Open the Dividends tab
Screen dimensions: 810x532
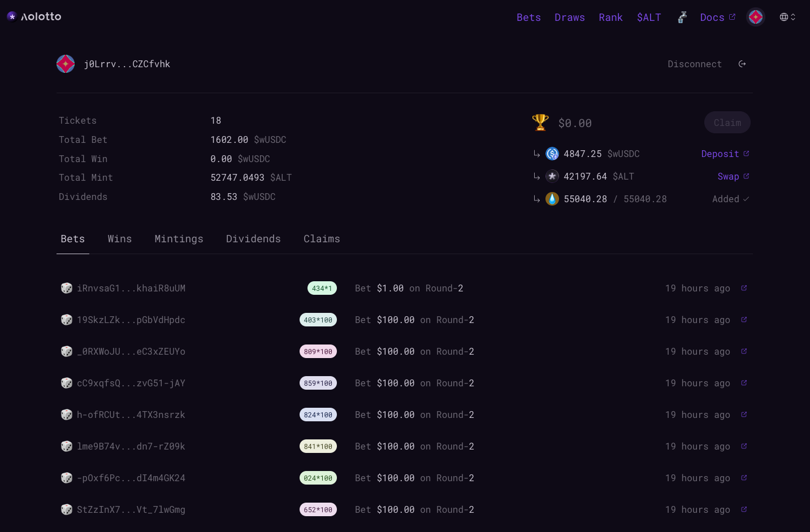click(x=253, y=239)
